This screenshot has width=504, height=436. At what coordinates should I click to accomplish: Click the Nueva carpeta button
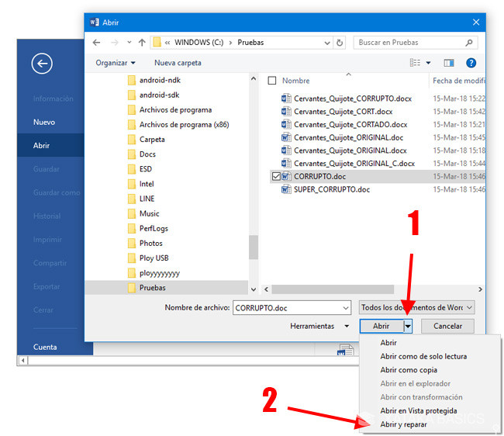[178, 63]
